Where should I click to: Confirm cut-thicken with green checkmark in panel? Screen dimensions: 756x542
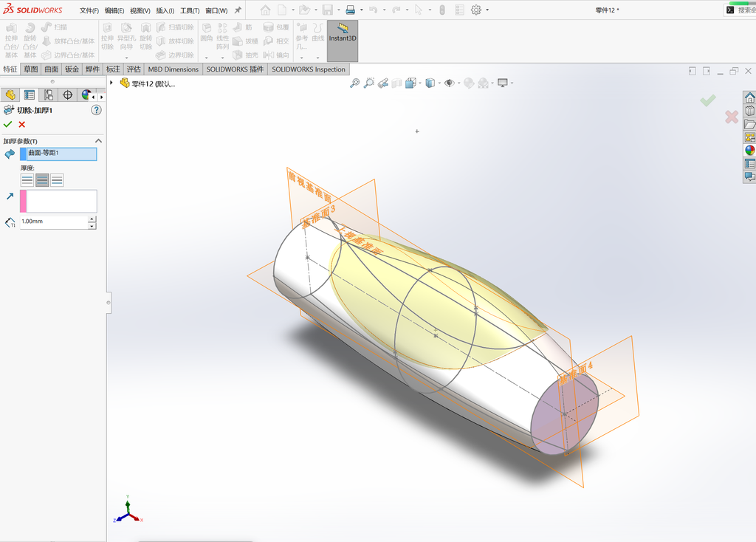tap(7, 124)
